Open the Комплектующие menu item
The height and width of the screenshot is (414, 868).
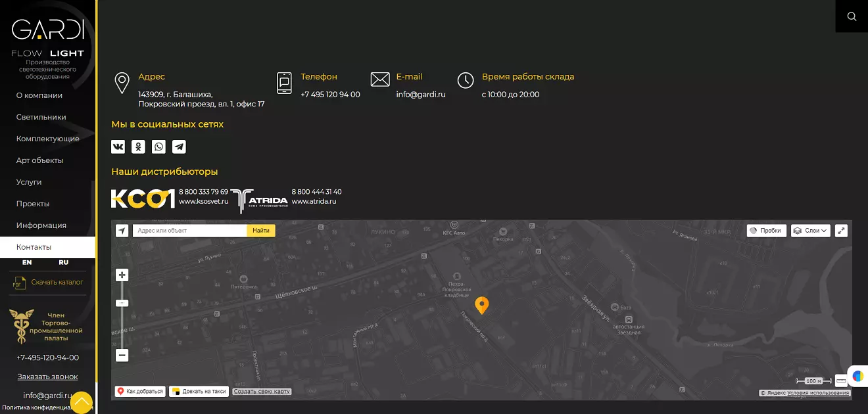pos(47,139)
